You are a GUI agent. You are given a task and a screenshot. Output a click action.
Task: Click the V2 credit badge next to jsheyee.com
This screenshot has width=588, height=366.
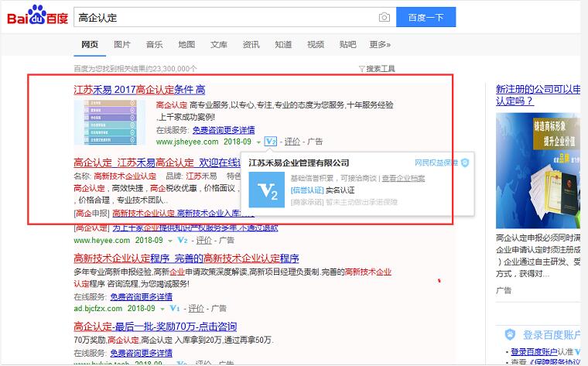point(270,142)
